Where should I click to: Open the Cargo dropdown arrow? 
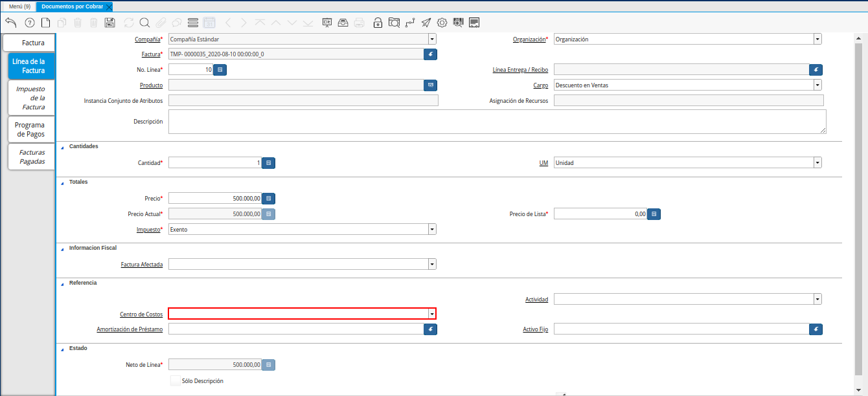click(x=817, y=85)
